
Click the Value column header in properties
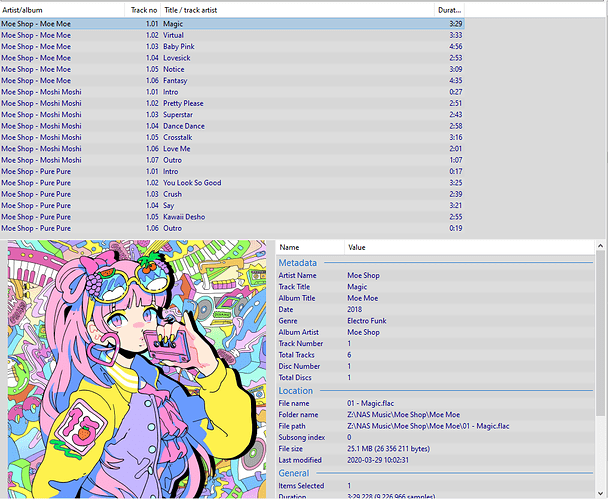[469, 247]
